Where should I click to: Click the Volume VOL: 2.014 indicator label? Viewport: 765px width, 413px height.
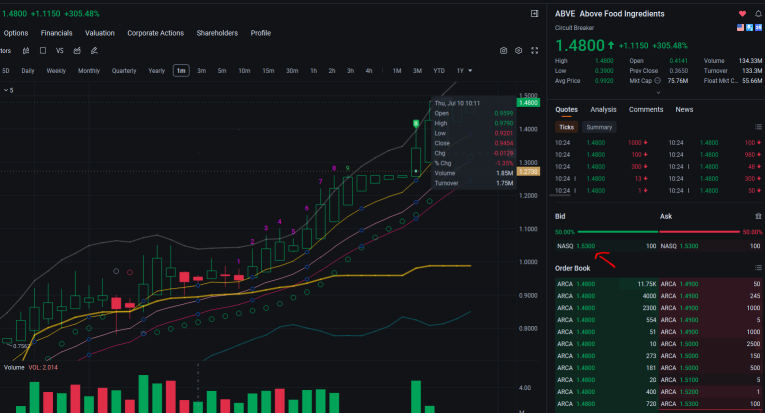pos(31,367)
